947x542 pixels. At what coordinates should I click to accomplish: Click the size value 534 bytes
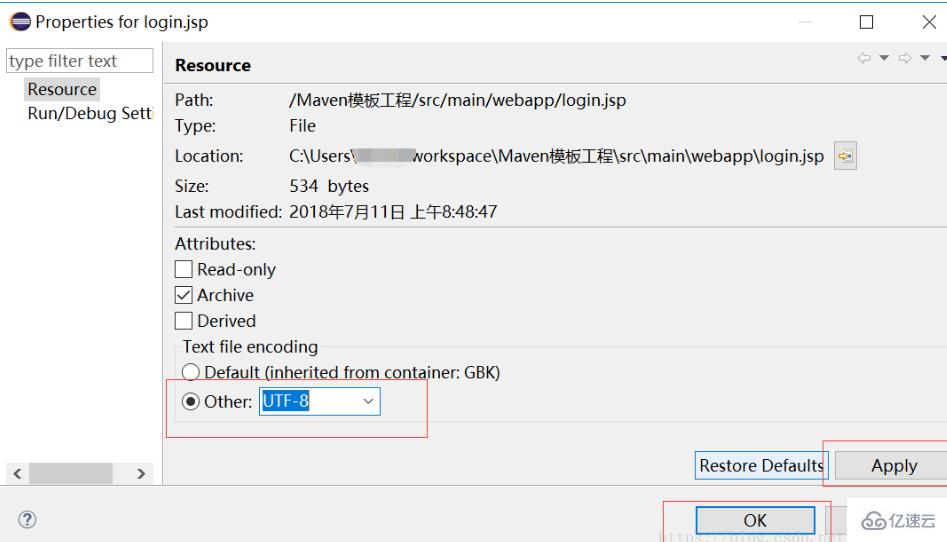point(329,186)
